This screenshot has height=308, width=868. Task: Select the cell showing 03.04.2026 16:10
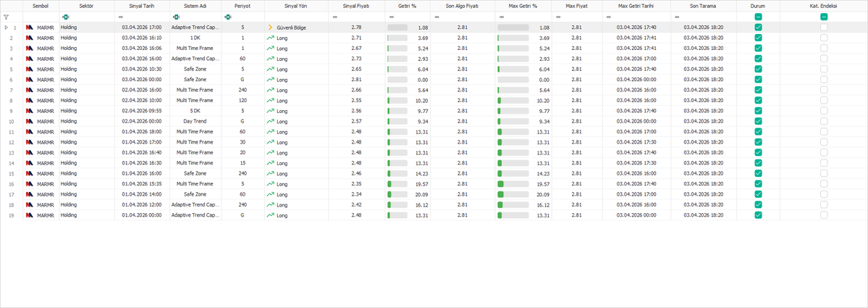coord(142,38)
